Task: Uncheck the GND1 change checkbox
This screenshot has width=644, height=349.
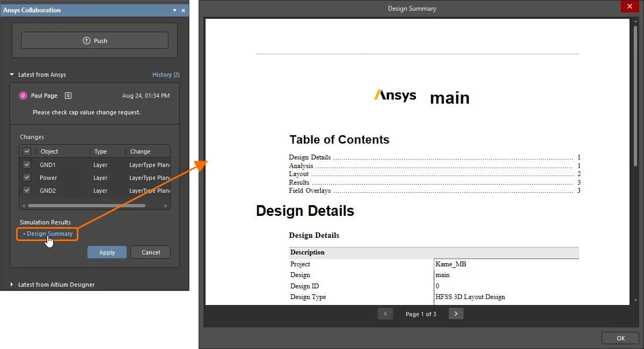Action: click(27, 164)
